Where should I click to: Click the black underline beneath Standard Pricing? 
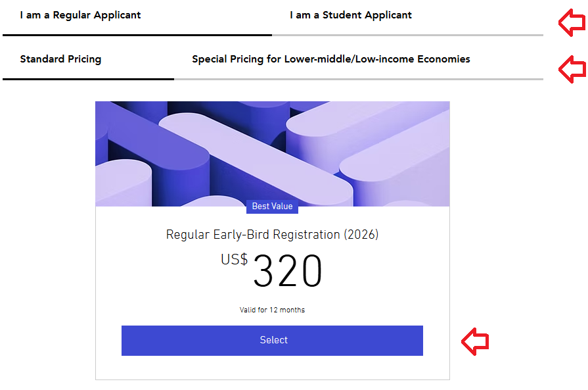click(x=88, y=79)
